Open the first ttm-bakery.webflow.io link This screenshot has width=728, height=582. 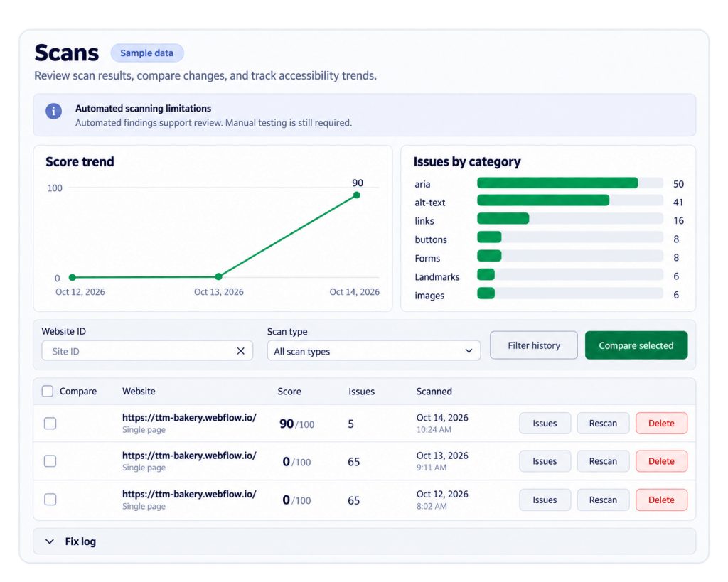click(189, 417)
